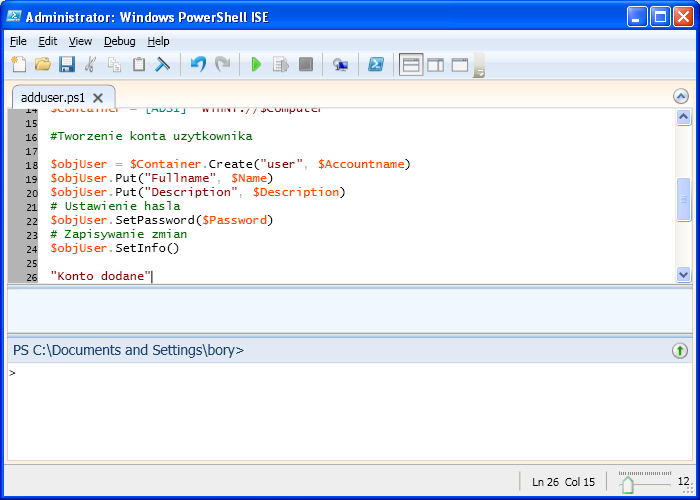This screenshot has height=500, width=700.
Task: Run selection toolbar icon
Action: pyautogui.click(x=281, y=64)
